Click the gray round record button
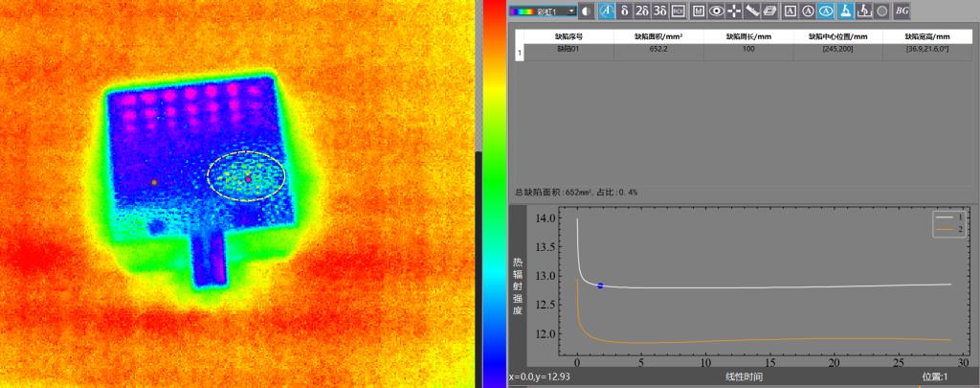Image resolution: width=980 pixels, height=388 pixels. pos(881,11)
